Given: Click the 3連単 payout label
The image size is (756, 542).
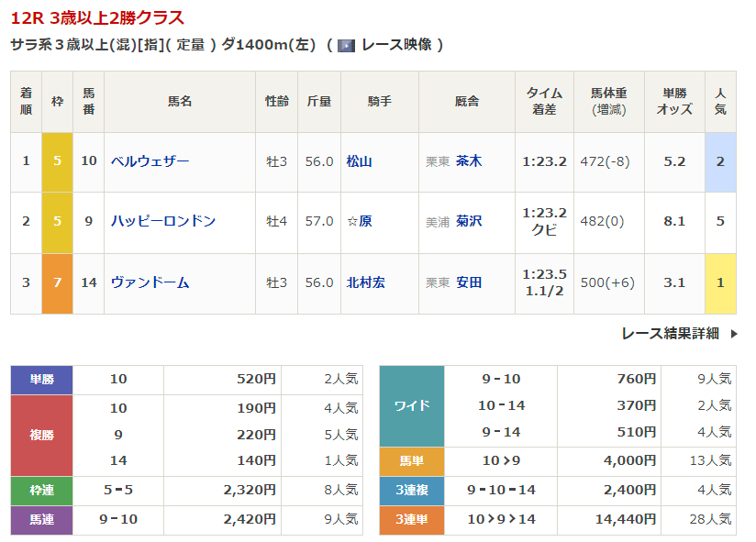Looking at the screenshot, I should tap(411, 520).
